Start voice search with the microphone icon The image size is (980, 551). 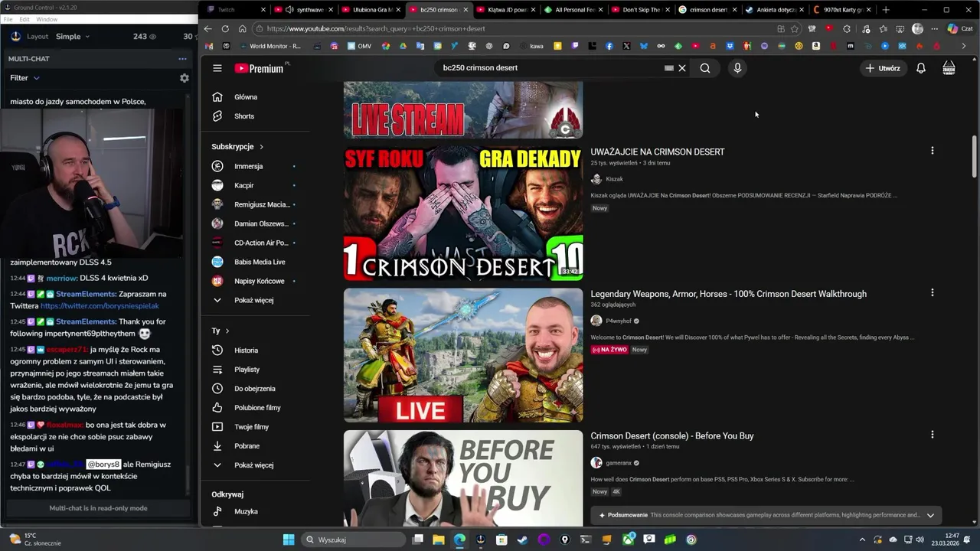click(x=737, y=68)
